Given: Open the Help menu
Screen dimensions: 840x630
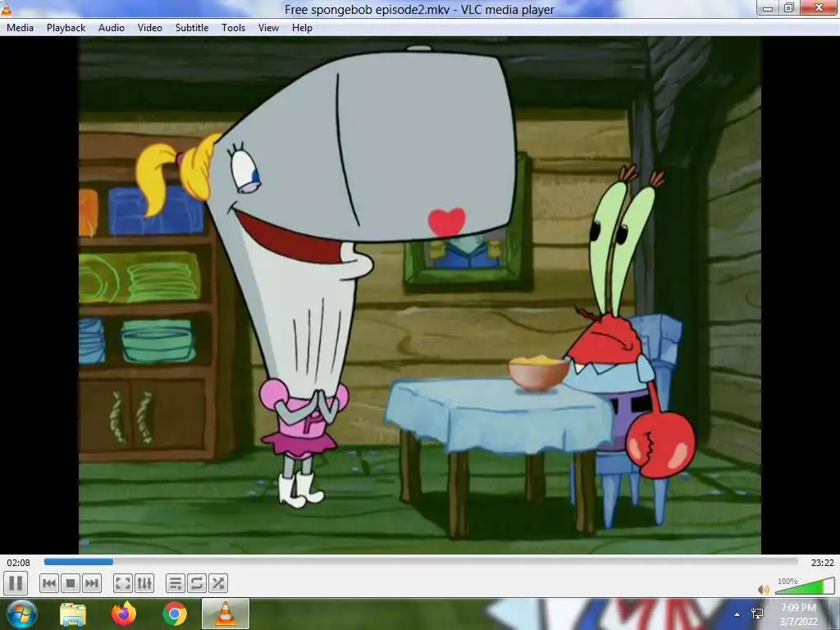Looking at the screenshot, I should 302,28.
